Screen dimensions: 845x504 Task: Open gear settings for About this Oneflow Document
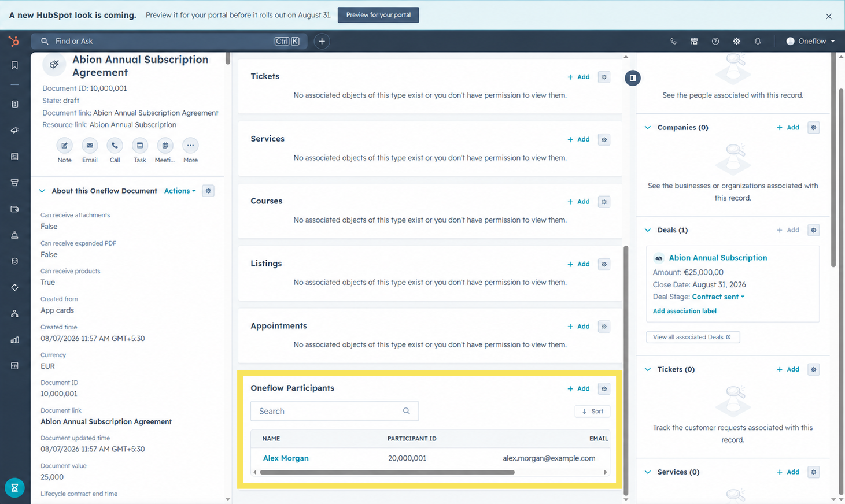pyautogui.click(x=208, y=191)
